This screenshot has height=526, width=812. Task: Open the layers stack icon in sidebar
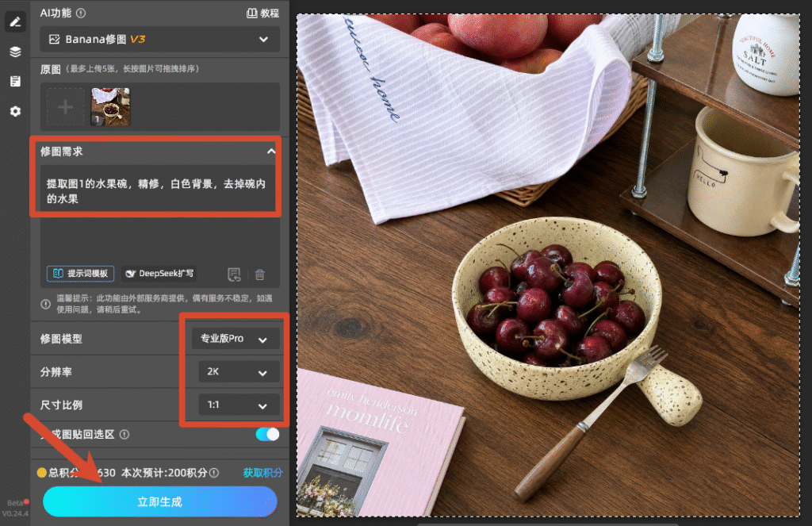pos(15,52)
